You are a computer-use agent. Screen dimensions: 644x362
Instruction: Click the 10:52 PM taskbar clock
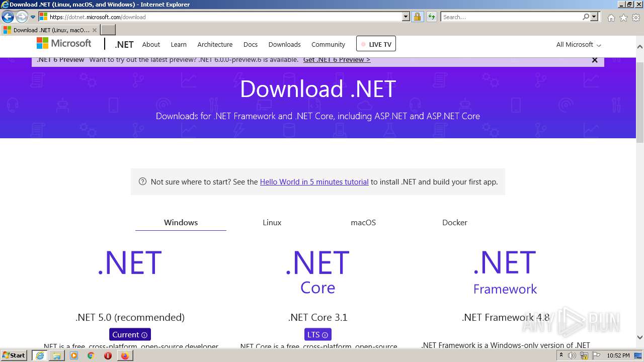tap(618, 355)
